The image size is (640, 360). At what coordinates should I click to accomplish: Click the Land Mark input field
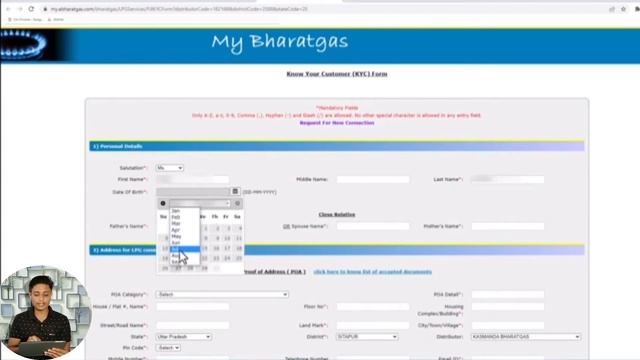(x=373, y=325)
